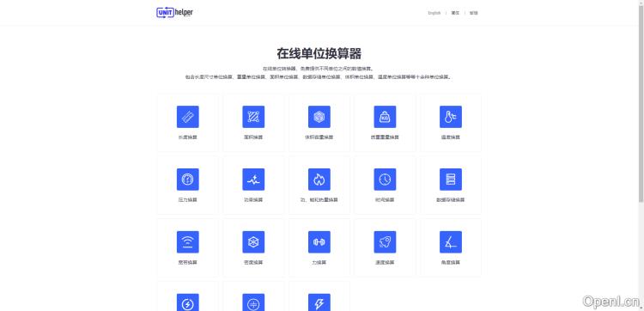Click the 面积换算 label
The width and height of the screenshot is (644, 311).
point(253,137)
